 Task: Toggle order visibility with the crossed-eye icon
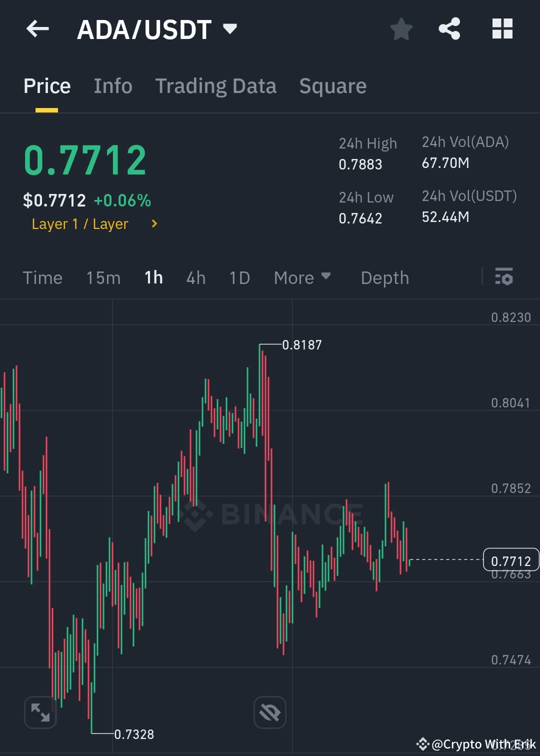(269, 712)
